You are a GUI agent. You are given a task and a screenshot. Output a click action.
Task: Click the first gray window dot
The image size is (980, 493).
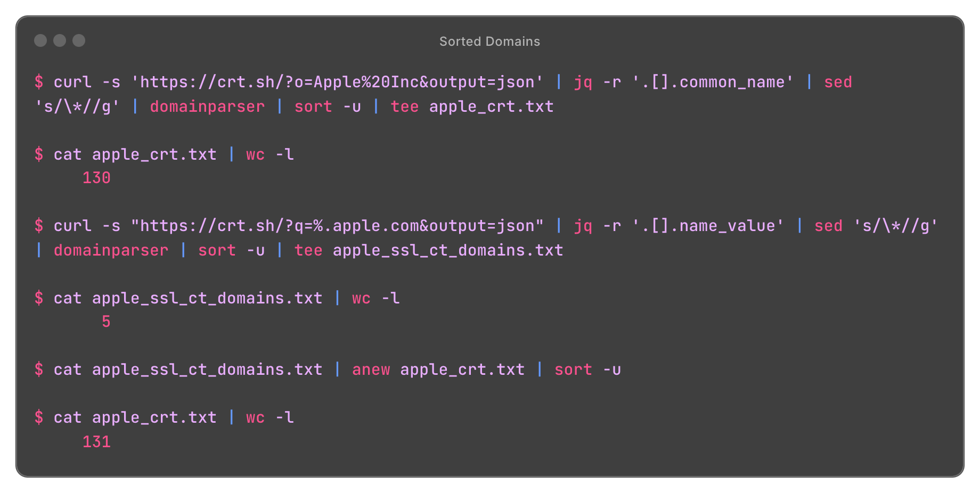40,40
